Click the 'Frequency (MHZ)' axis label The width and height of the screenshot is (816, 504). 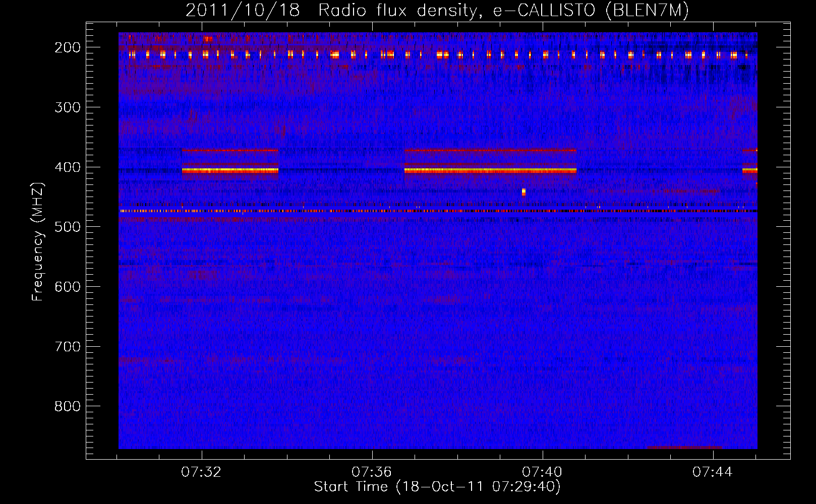[x=38, y=242]
